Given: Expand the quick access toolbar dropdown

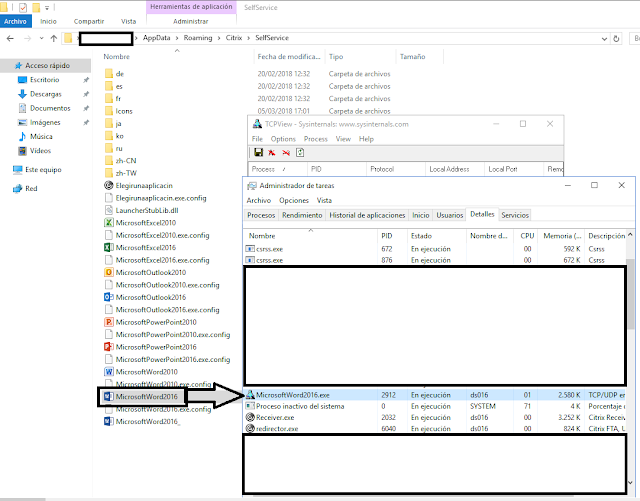Looking at the screenshot, I should point(47,8).
